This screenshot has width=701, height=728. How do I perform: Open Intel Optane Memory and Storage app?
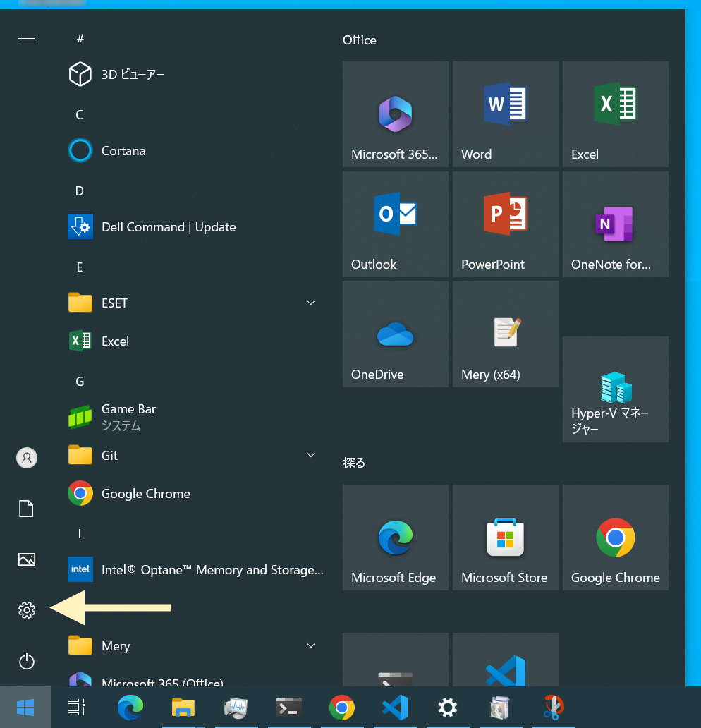pyautogui.click(x=195, y=570)
